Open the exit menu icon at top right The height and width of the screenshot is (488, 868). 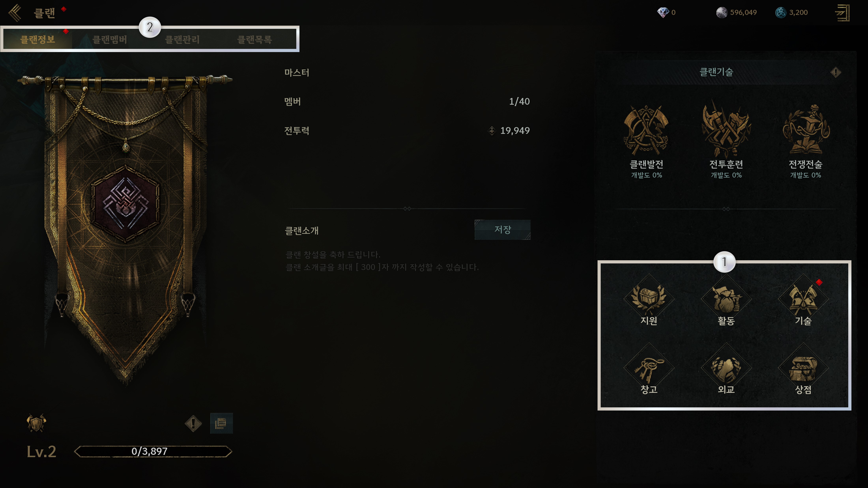pyautogui.click(x=842, y=13)
